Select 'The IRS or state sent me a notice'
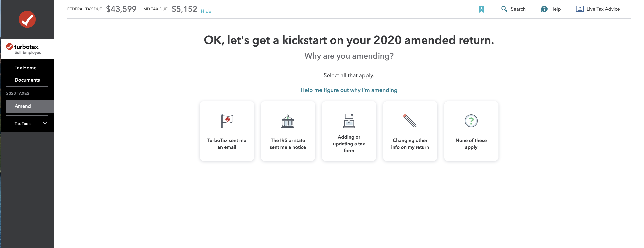Viewport: 644px width, 248px height. 288,144
